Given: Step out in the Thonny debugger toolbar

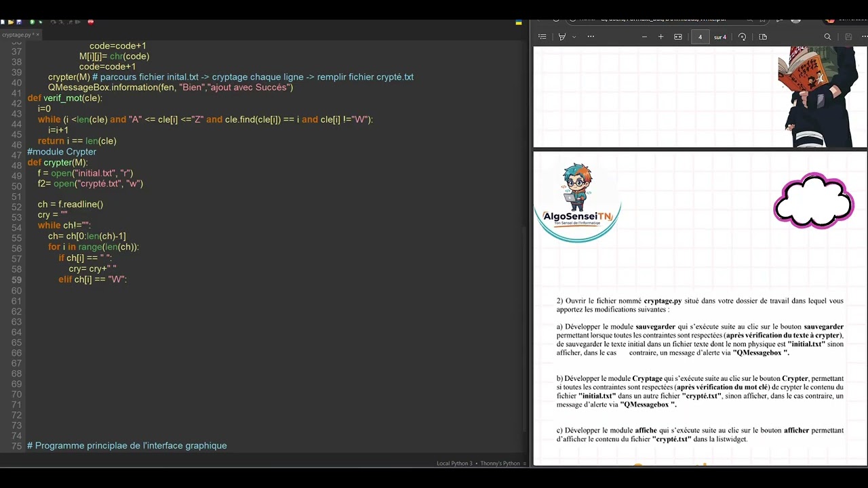Looking at the screenshot, I should coord(70,22).
